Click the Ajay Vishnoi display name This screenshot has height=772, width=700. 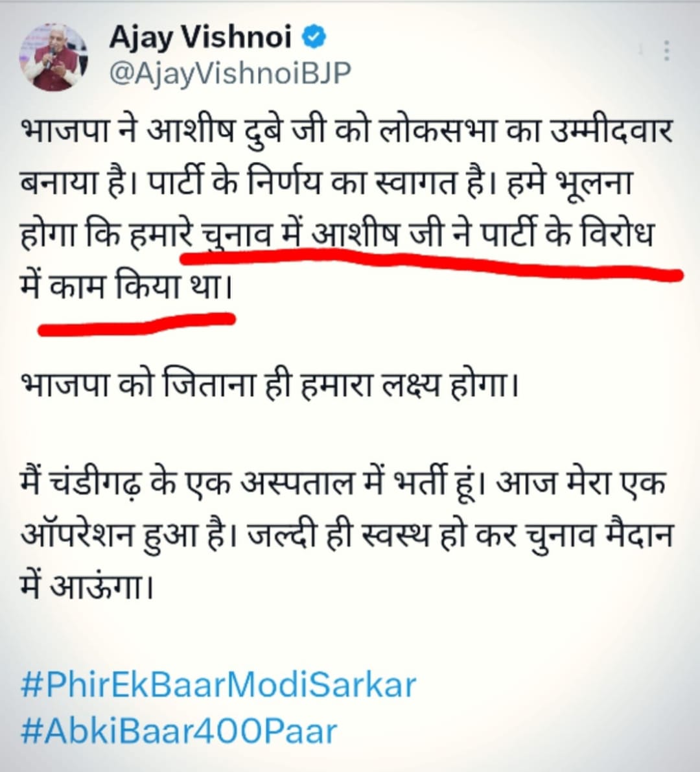[201, 37]
